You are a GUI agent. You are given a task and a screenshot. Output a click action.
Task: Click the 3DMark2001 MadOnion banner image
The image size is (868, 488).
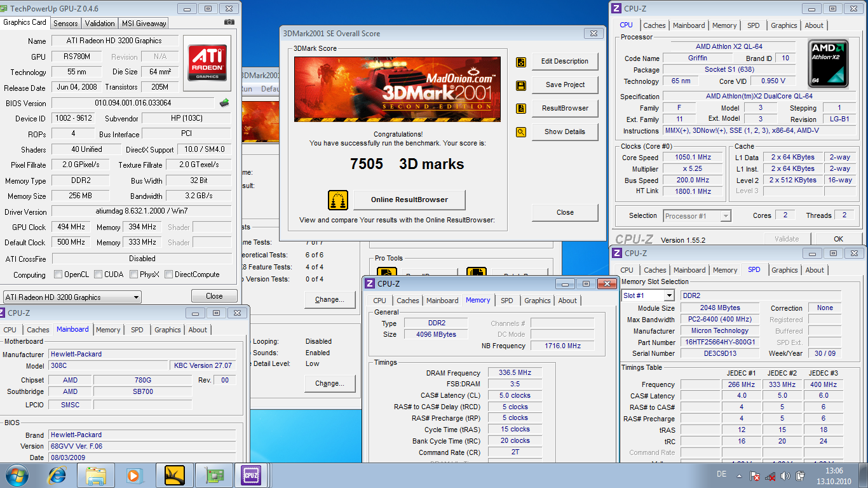pos(397,89)
